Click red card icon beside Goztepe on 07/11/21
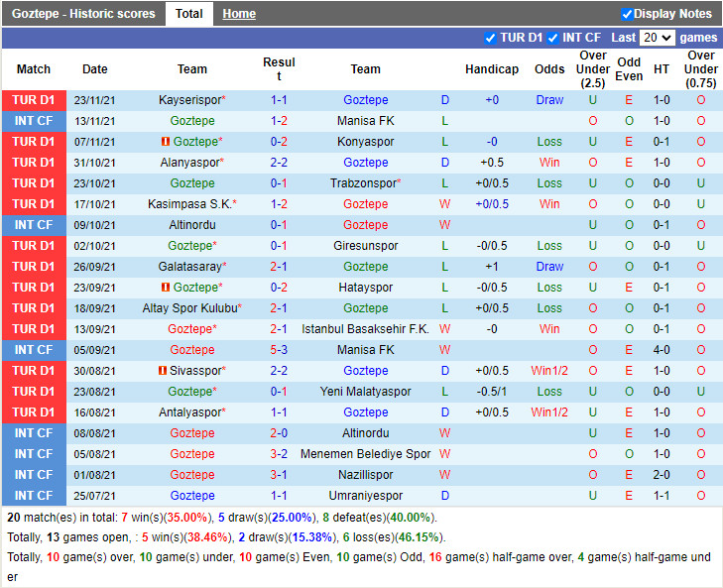Screen dimensions: 723x588 pos(166,142)
